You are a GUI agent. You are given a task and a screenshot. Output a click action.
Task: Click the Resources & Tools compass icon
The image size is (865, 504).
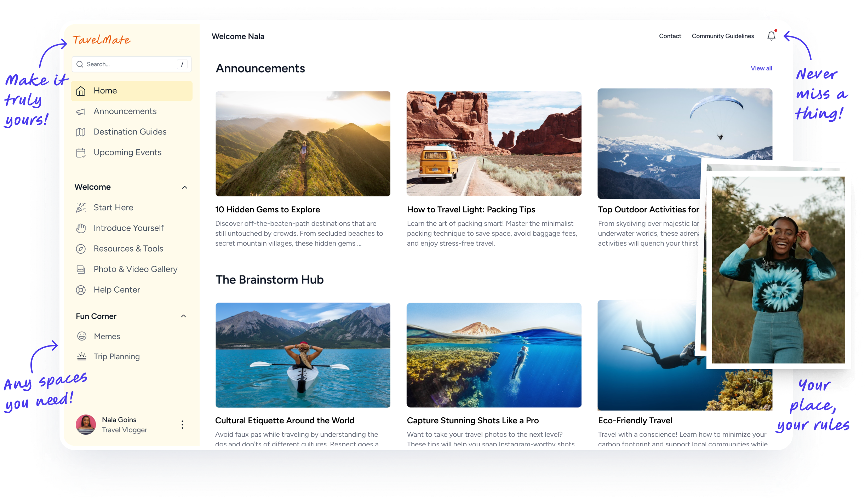pyautogui.click(x=81, y=249)
